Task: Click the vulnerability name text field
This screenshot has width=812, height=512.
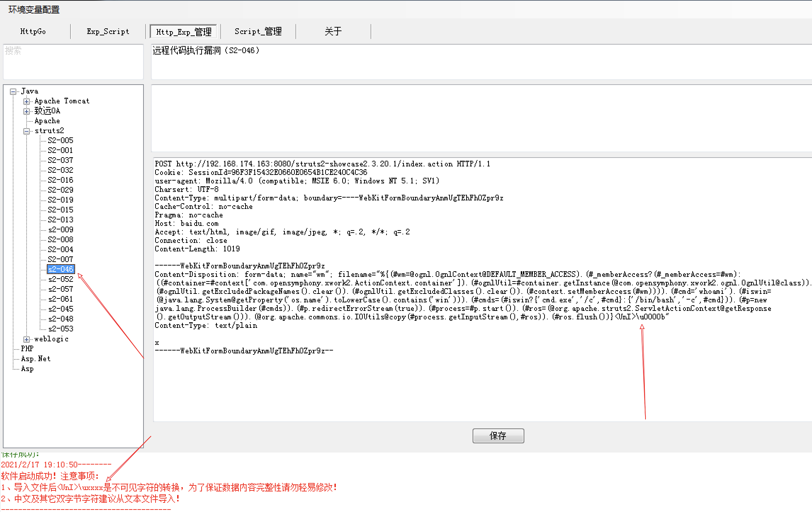Action: click(x=481, y=62)
